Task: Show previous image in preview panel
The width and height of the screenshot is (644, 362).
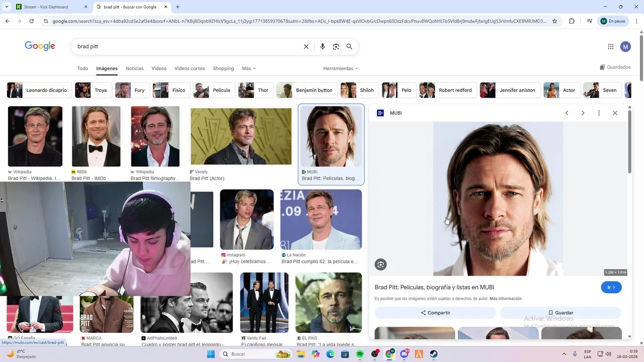Action: (567, 113)
